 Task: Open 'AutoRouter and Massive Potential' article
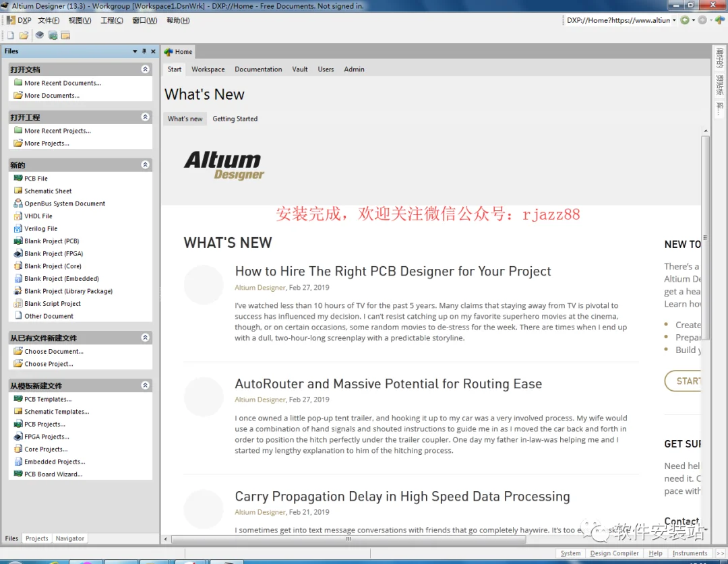388,384
